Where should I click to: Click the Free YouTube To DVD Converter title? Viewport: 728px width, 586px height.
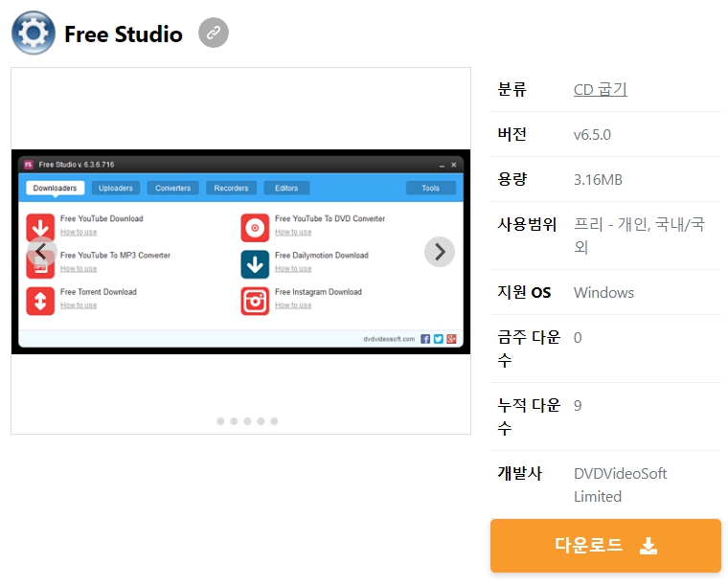pos(330,218)
